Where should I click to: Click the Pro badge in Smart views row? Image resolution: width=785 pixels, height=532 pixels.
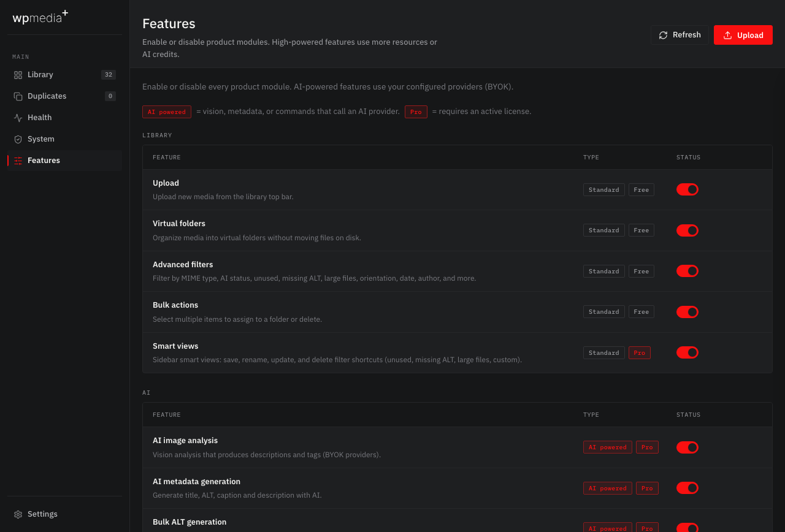coord(640,352)
